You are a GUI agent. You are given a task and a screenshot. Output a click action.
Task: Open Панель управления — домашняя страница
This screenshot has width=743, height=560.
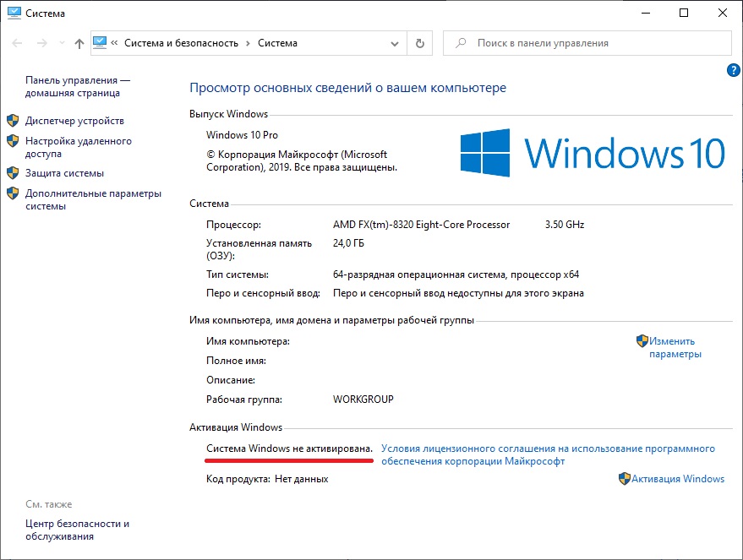click(77, 87)
